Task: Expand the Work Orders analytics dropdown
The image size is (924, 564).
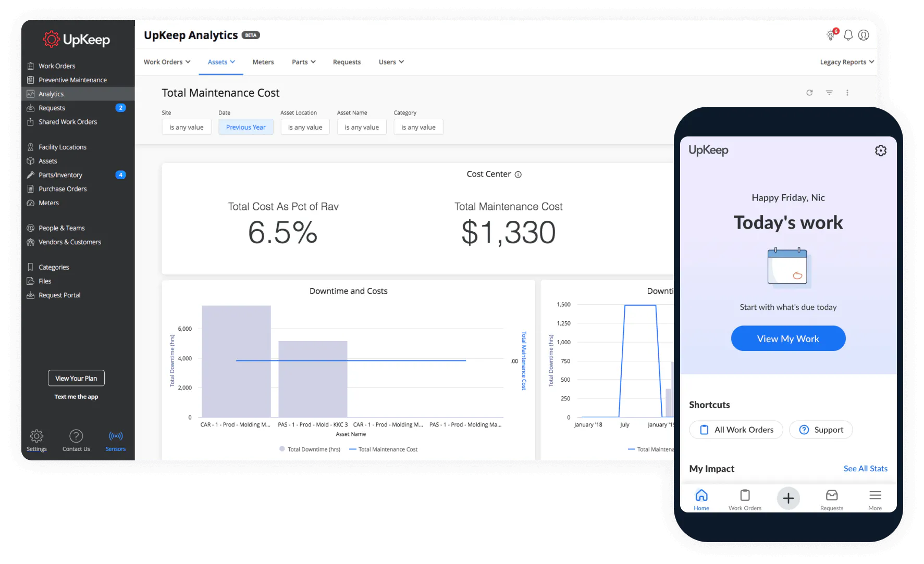Action: point(167,62)
